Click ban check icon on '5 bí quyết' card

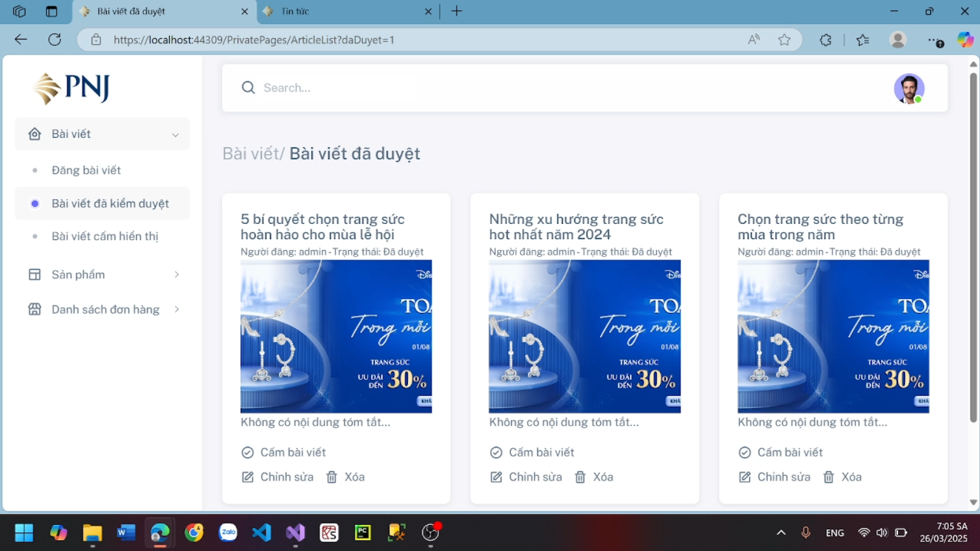click(x=248, y=452)
